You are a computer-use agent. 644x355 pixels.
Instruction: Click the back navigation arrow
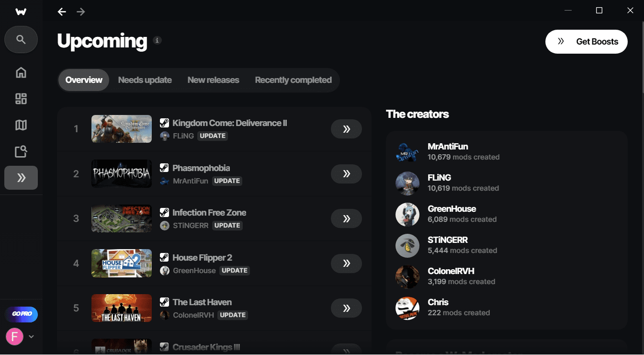[62, 11]
